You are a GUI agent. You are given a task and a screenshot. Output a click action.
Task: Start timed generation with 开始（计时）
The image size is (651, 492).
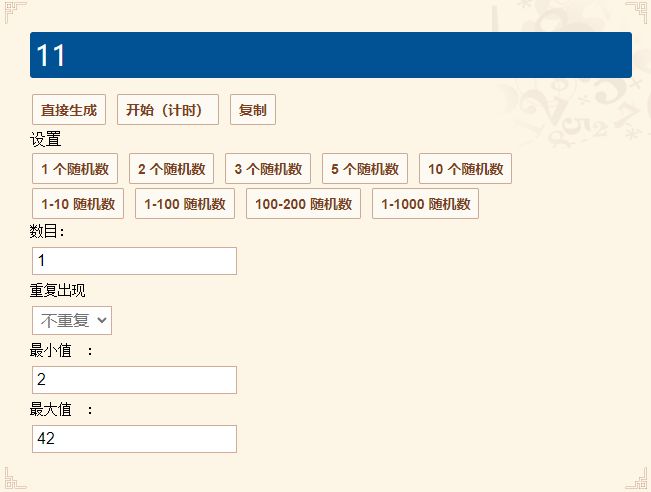pos(168,110)
